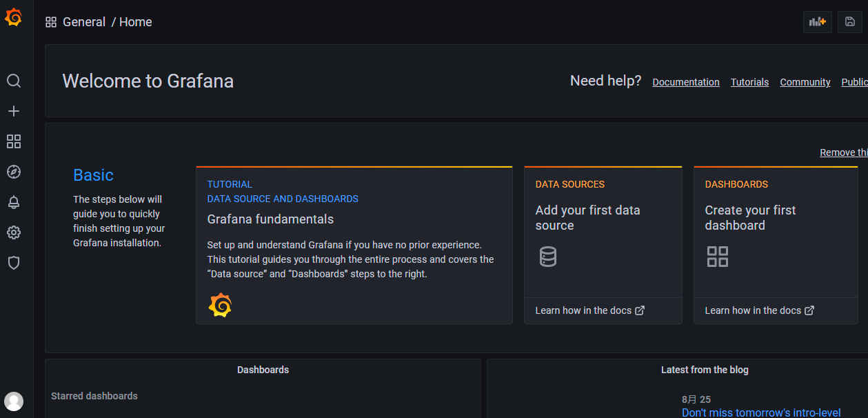Open the Community link
The image size is (868, 418).
805,82
